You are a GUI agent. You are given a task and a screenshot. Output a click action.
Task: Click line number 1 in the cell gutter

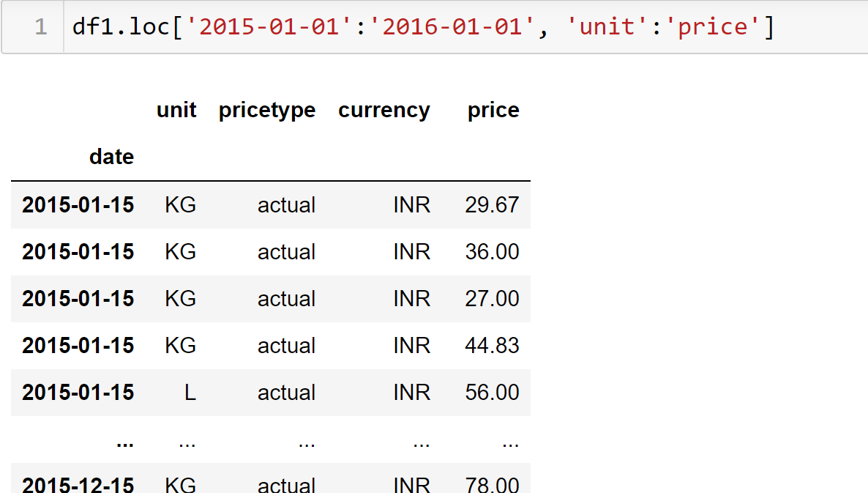point(40,28)
